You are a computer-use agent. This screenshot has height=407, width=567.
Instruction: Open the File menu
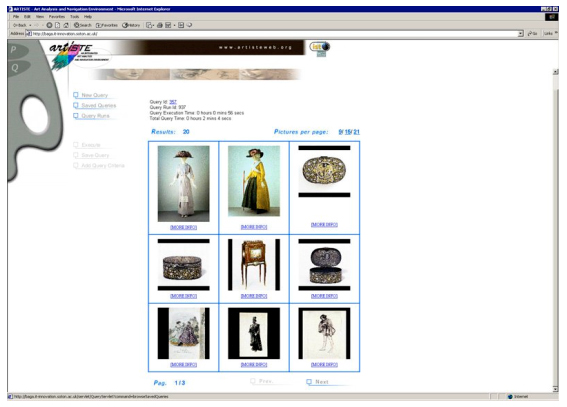pyautogui.click(x=16, y=17)
